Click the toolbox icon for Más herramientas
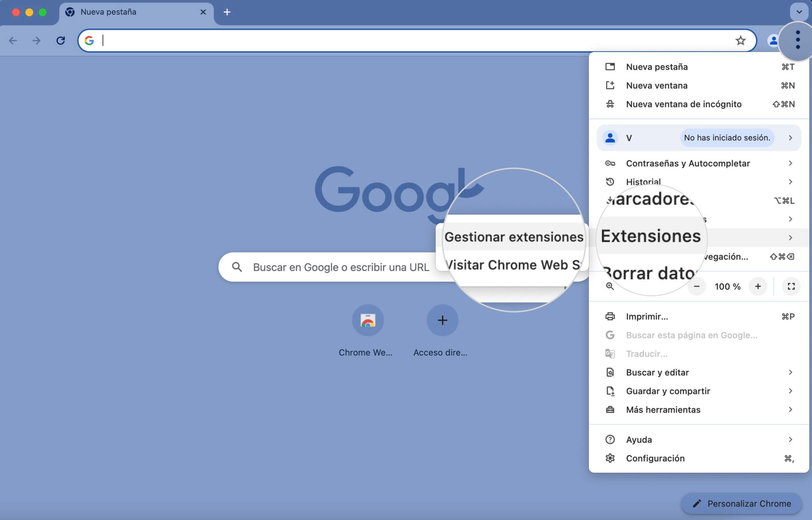Screen dimensions: 812x520 [x=610, y=409]
